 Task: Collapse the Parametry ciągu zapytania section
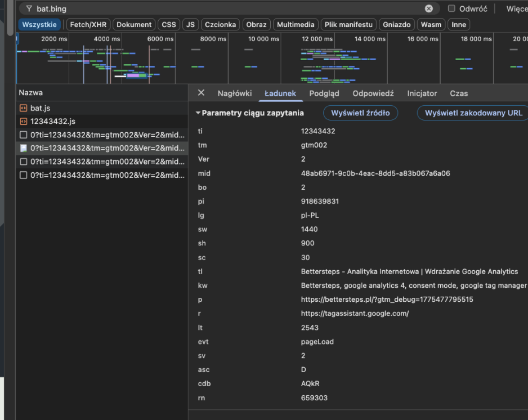coord(198,113)
